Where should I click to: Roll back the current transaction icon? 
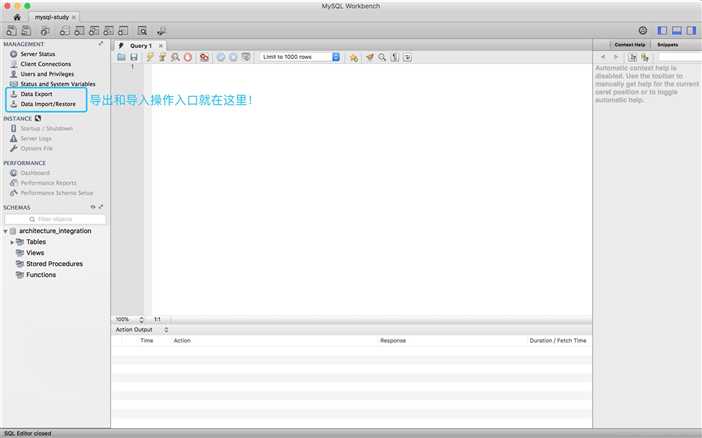233,57
